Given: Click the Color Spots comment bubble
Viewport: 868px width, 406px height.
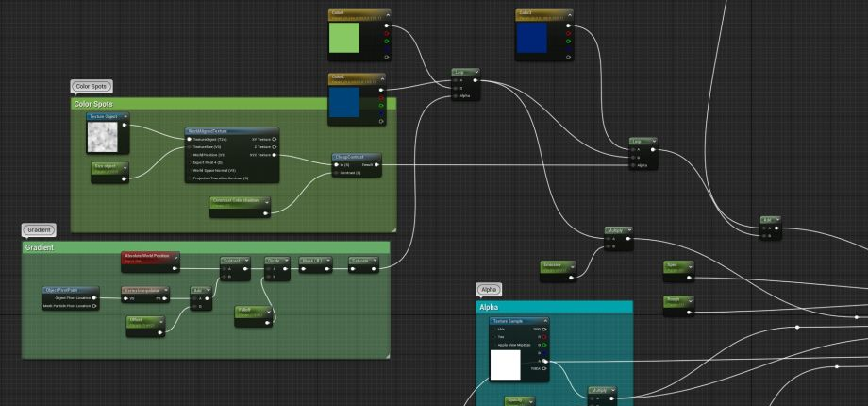Looking at the screenshot, I should [92, 87].
